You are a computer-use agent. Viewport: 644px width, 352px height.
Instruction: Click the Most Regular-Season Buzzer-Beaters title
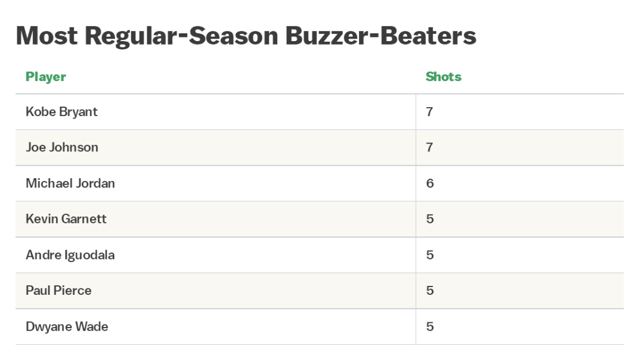coord(246,36)
